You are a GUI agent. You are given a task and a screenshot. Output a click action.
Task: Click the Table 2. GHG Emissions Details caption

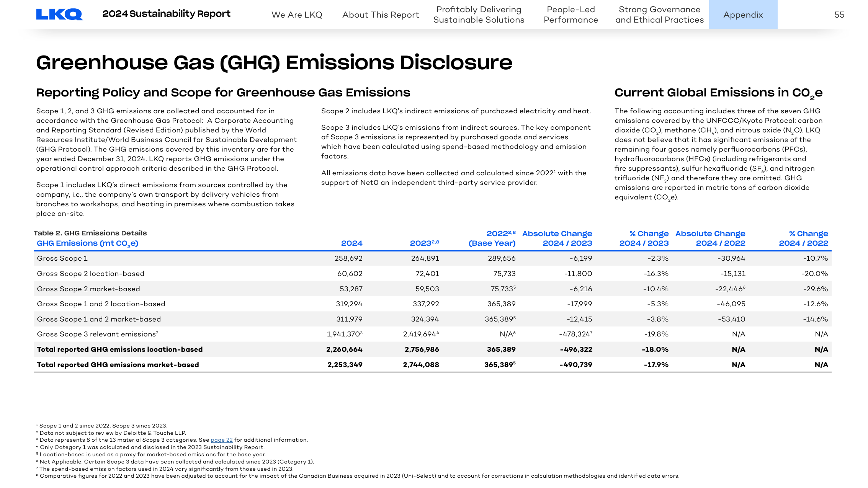(90, 233)
